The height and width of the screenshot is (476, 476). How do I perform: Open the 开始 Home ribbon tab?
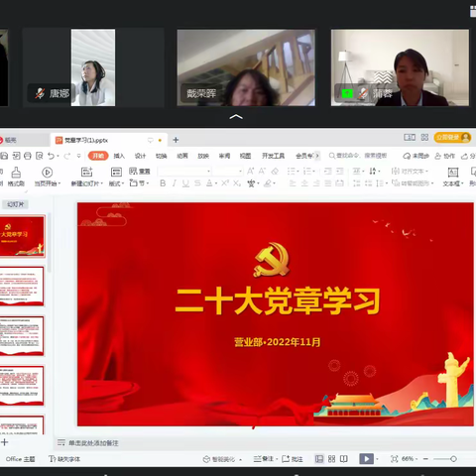click(x=98, y=156)
